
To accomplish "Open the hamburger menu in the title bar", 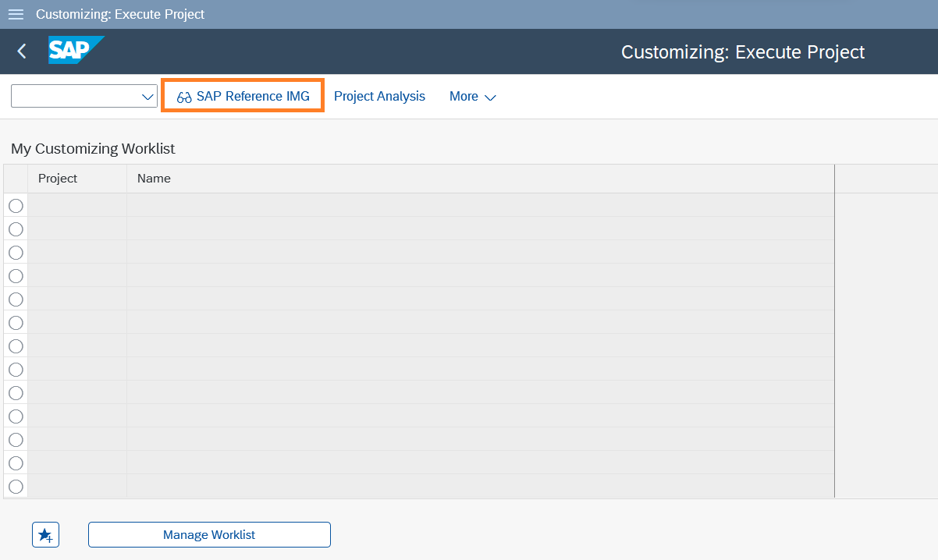I will pos(16,15).
